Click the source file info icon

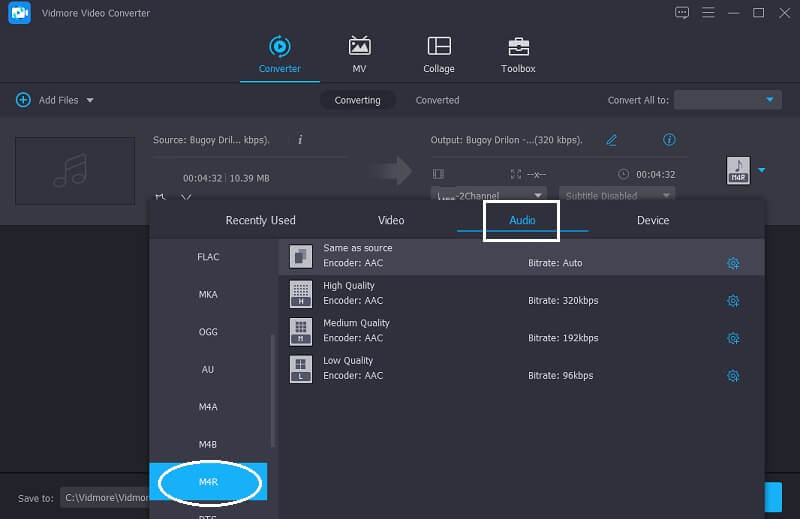tap(300, 140)
